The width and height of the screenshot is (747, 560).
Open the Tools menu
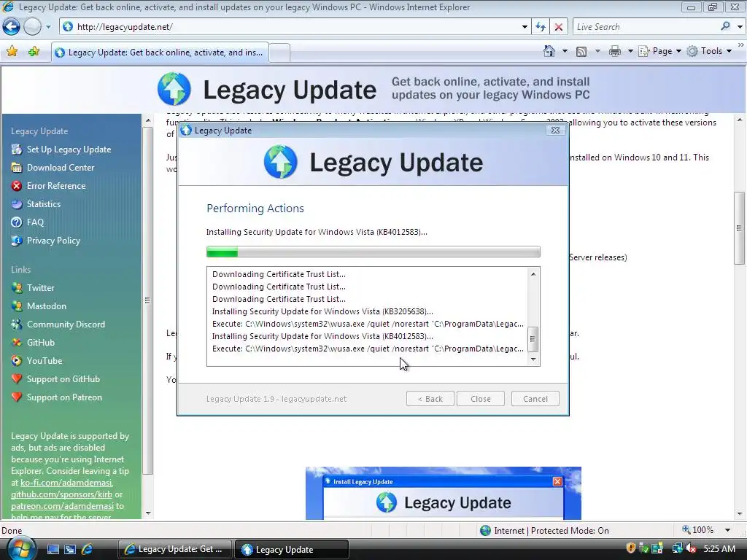pos(709,51)
